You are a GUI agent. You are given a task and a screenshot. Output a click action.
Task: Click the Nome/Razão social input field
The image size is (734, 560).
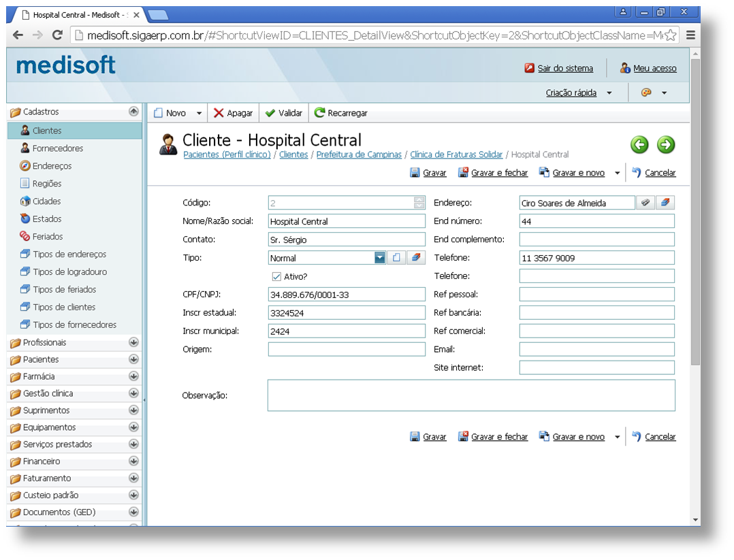click(347, 221)
